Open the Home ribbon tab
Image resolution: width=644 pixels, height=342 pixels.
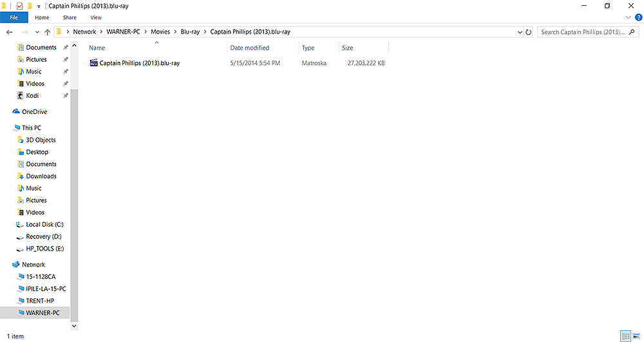(42, 17)
